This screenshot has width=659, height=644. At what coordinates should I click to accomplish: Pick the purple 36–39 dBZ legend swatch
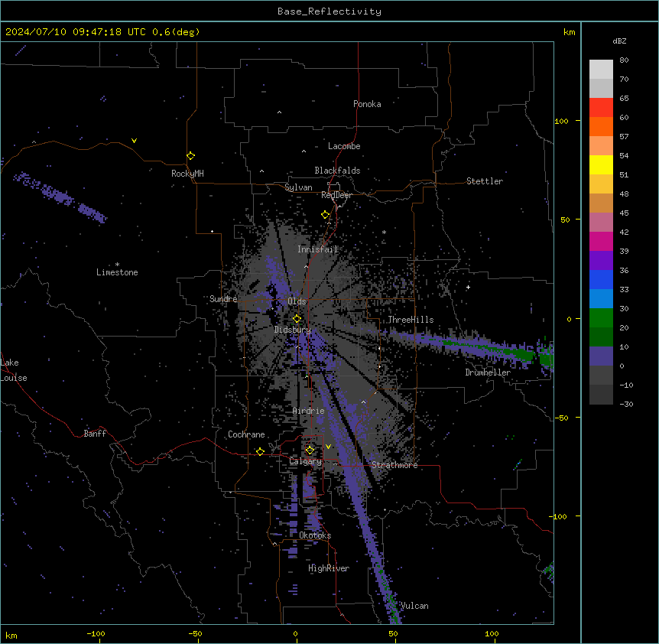tap(601, 261)
